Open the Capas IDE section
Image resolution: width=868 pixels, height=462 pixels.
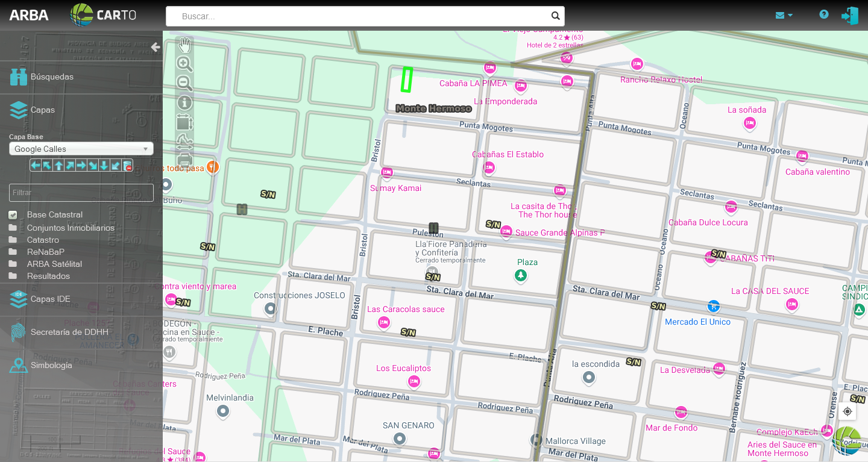point(51,299)
